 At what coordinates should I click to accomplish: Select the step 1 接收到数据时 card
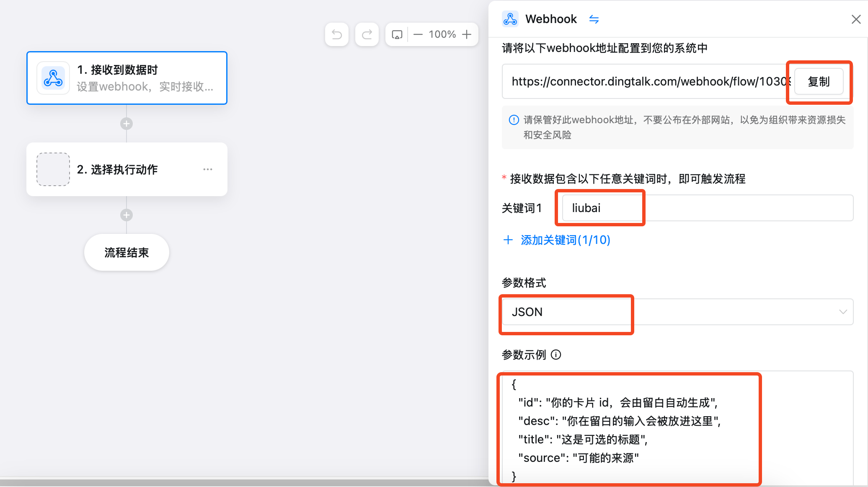pyautogui.click(x=127, y=78)
